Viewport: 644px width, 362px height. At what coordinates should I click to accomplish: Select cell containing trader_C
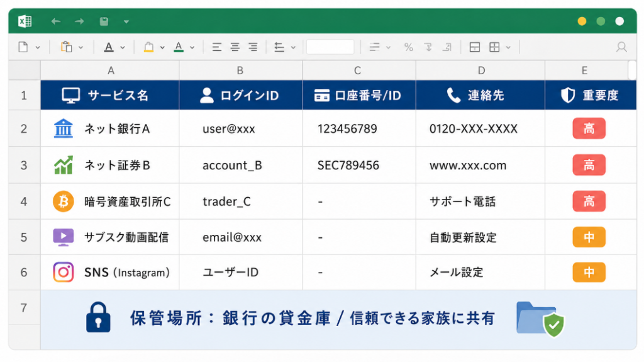pyautogui.click(x=241, y=201)
